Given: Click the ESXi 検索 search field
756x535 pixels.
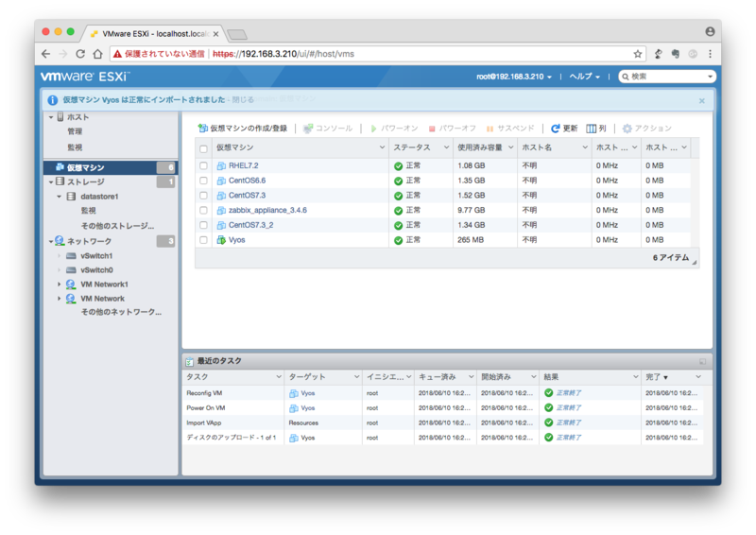Looking at the screenshot, I should [x=667, y=77].
